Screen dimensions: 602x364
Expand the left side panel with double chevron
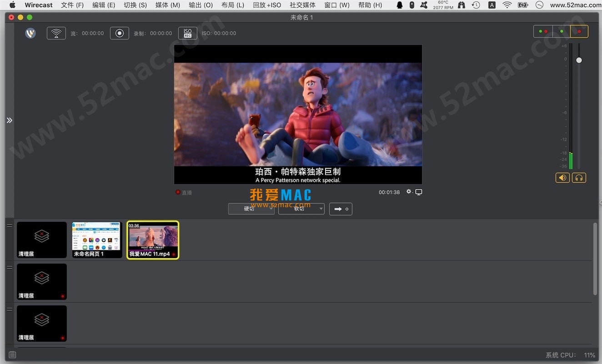coord(9,120)
